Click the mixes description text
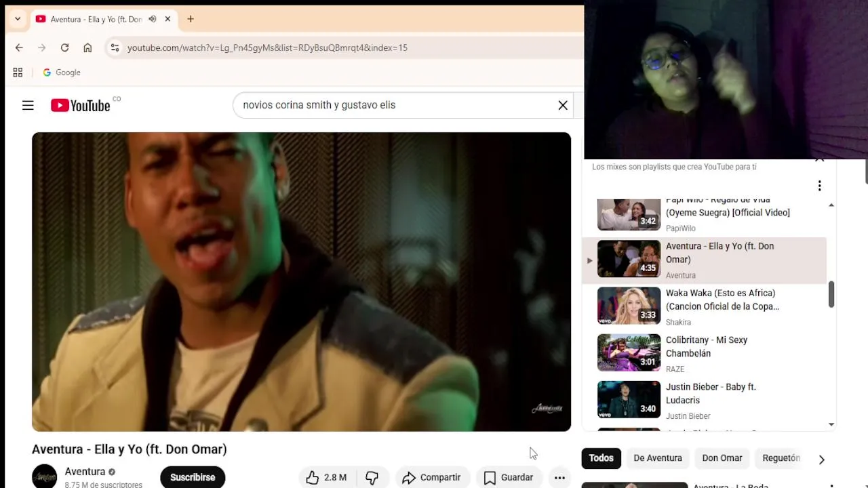This screenshot has height=488, width=868. [x=674, y=167]
